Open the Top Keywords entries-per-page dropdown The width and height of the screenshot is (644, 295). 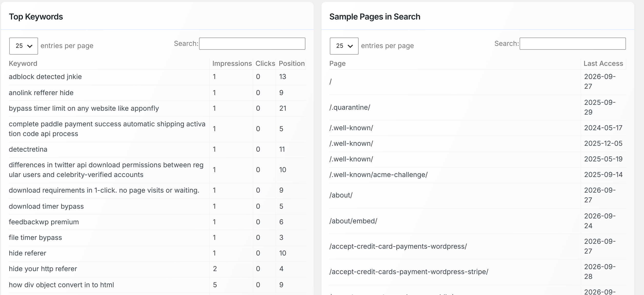[x=23, y=46]
